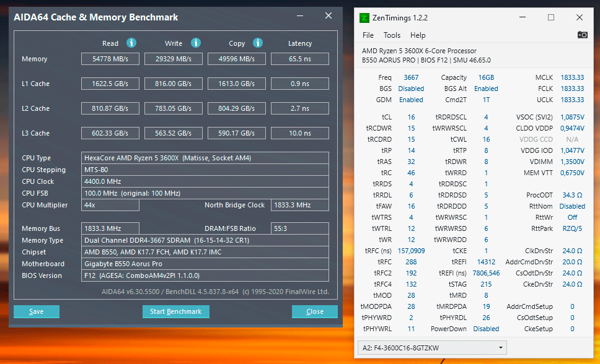Click Memory Write value 29329 MB/s

pyautogui.click(x=174, y=59)
